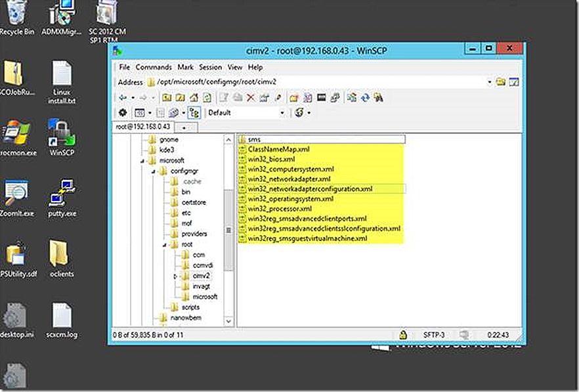Open the view style dropdown arrow
Image resolution: width=579 pixels, height=392 pixels.
click(150, 113)
